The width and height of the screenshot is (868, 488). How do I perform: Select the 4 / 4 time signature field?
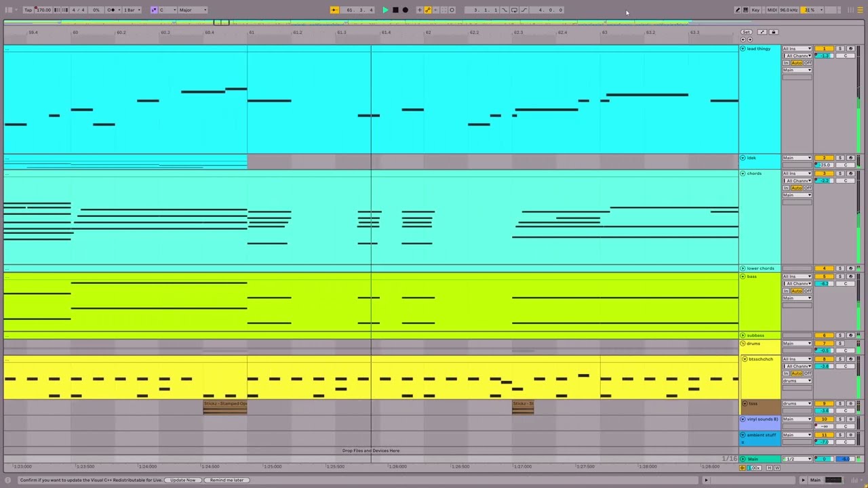[x=78, y=9]
